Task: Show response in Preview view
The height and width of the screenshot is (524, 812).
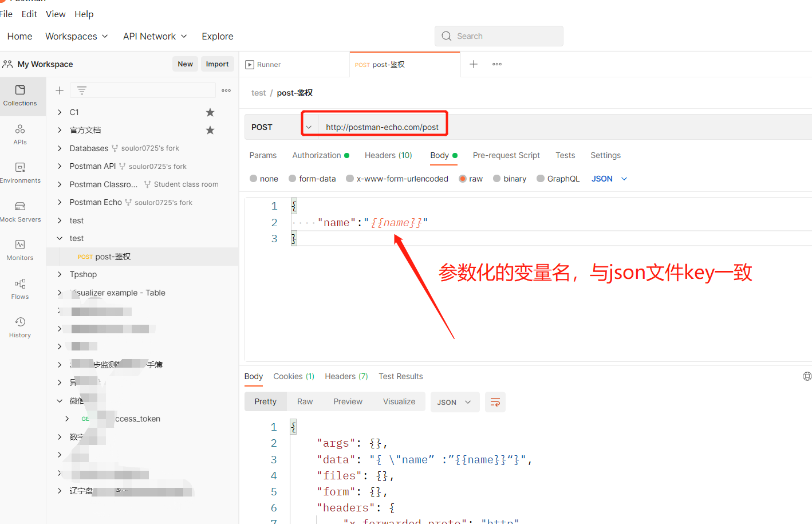Action: point(348,401)
